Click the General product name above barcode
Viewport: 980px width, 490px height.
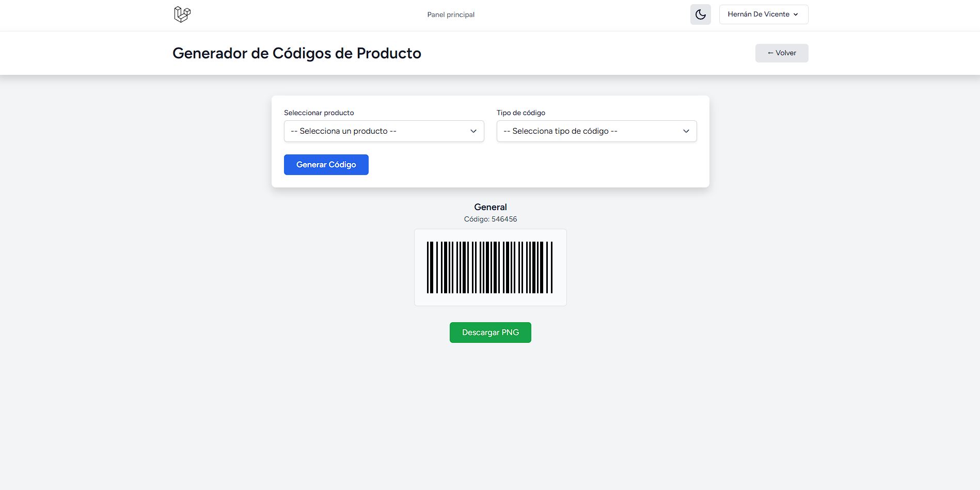tap(491, 207)
